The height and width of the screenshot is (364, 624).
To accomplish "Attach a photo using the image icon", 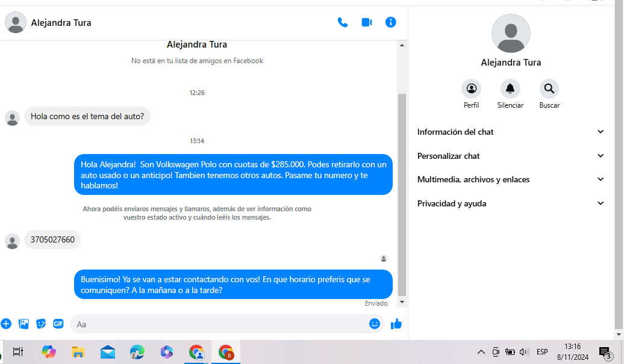I will tap(23, 324).
